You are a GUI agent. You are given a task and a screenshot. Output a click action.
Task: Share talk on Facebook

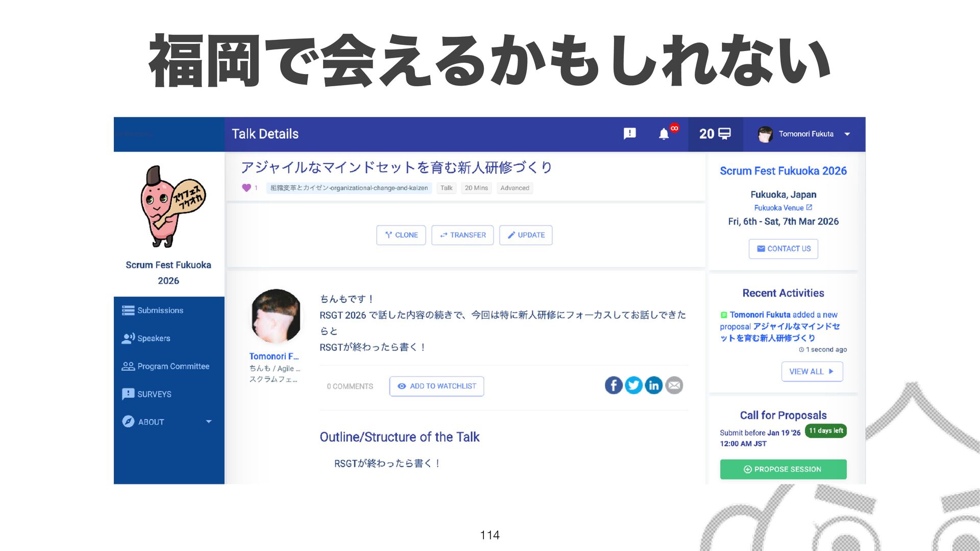(x=614, y=385)
